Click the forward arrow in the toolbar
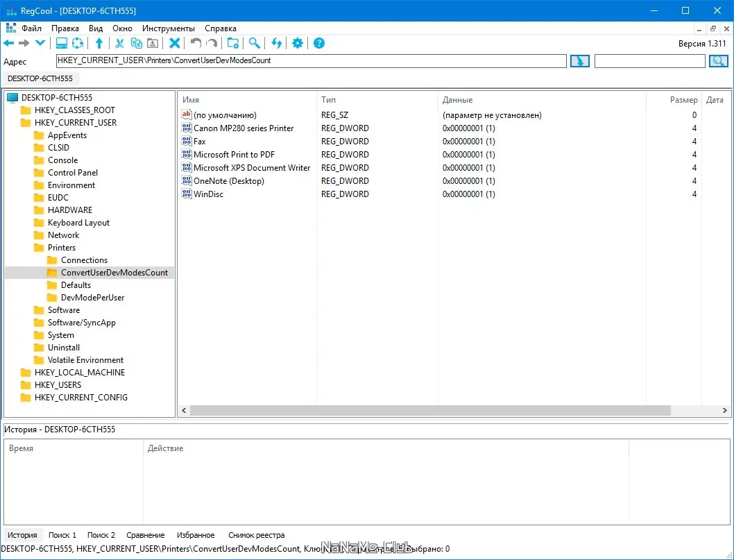The width and height of the screenshot is (734, 560). pos(24,43)
